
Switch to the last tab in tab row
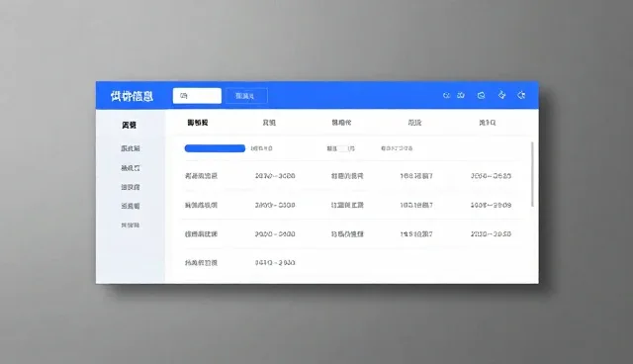coord(488,123)
